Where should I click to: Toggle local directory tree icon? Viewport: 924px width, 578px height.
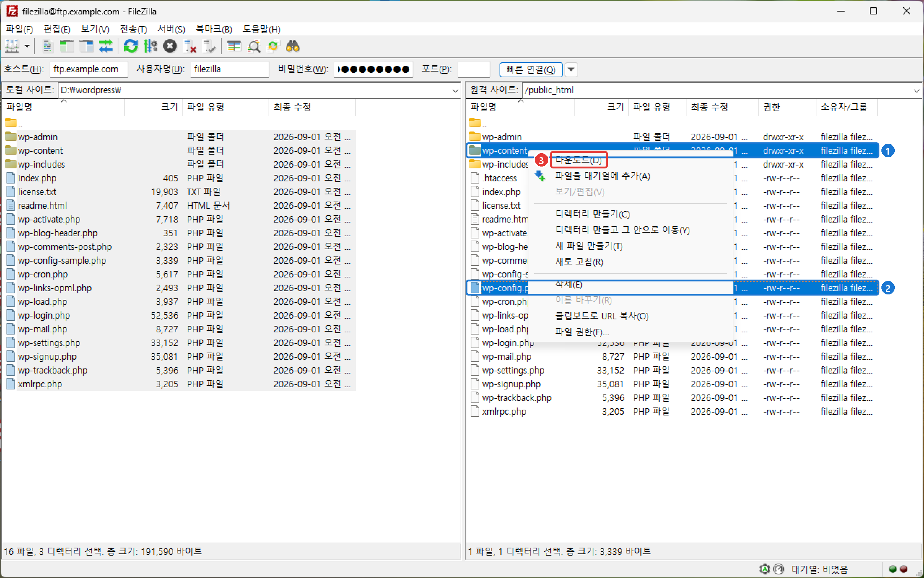click(67, 46)
